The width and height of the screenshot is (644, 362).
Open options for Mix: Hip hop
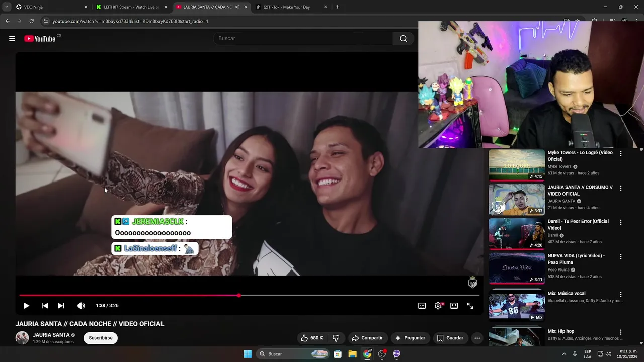[x=621, y=332]
